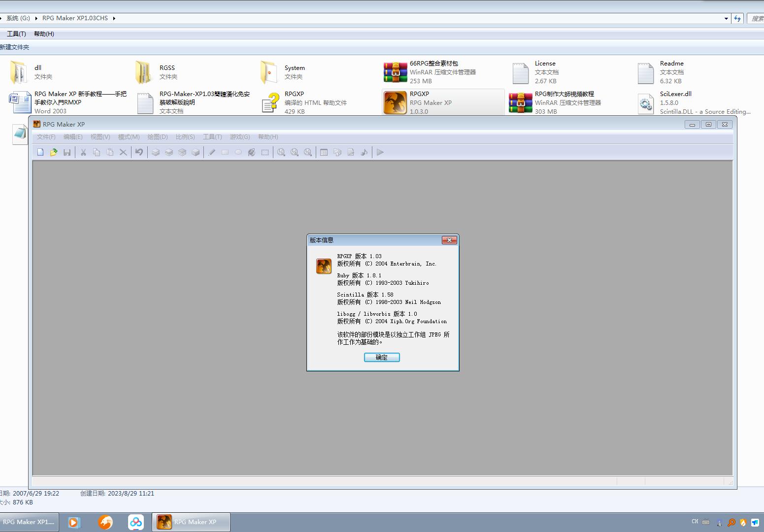Select the RPG-Maker-XP1.03 簡體漢化 text file
Image resolution: width=764 pixels, height=532 pixels.
(193, 102)
